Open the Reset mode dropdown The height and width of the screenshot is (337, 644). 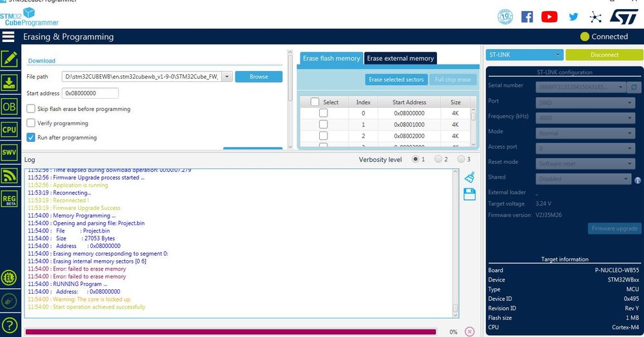(x=585, y=164)
